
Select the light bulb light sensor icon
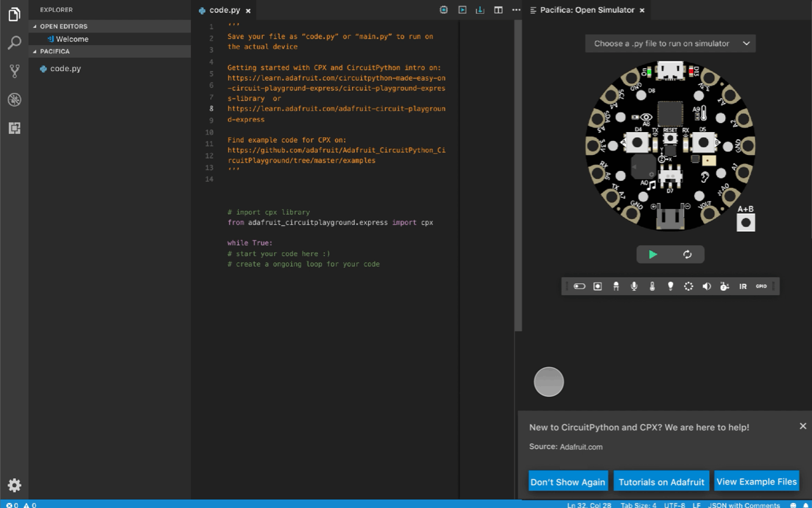tap(671, 286)
